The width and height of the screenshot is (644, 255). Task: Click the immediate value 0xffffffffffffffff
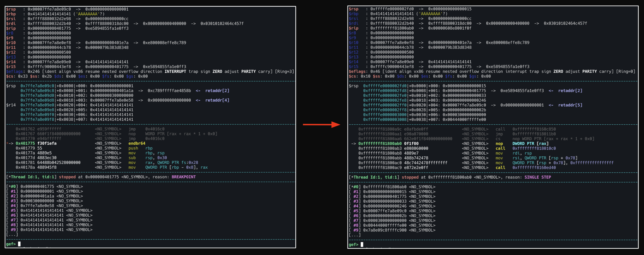coord(592,163)
